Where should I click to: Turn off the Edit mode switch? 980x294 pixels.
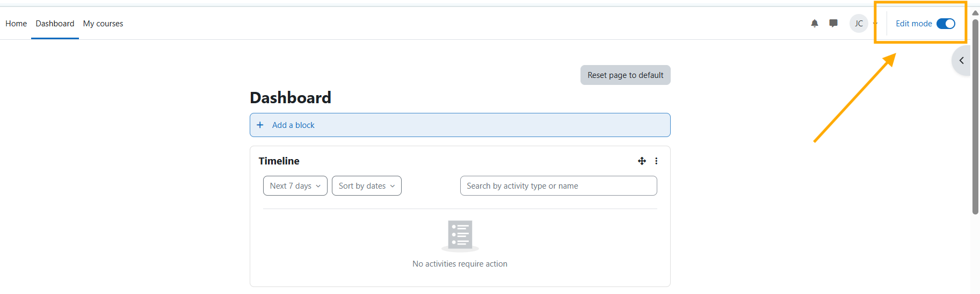coord(946,24)
